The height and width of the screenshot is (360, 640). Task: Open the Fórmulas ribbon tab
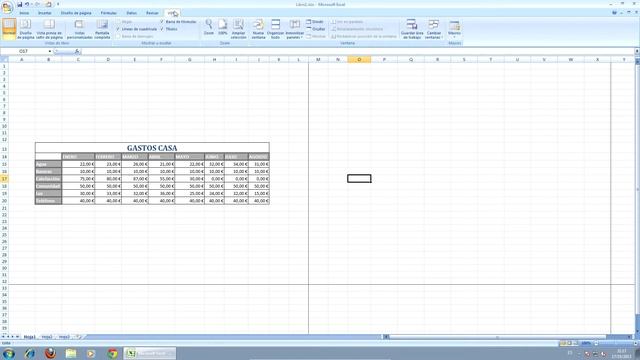tap(109, 13)
